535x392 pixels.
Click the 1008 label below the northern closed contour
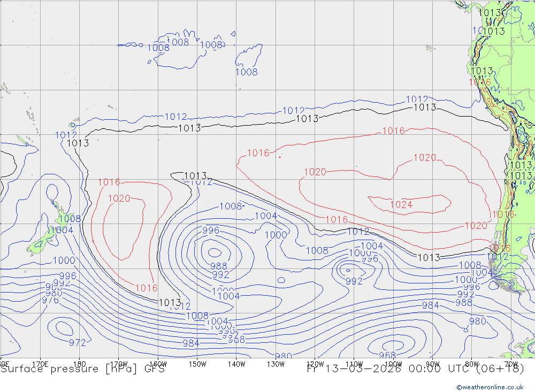click(x=246, y=72)
